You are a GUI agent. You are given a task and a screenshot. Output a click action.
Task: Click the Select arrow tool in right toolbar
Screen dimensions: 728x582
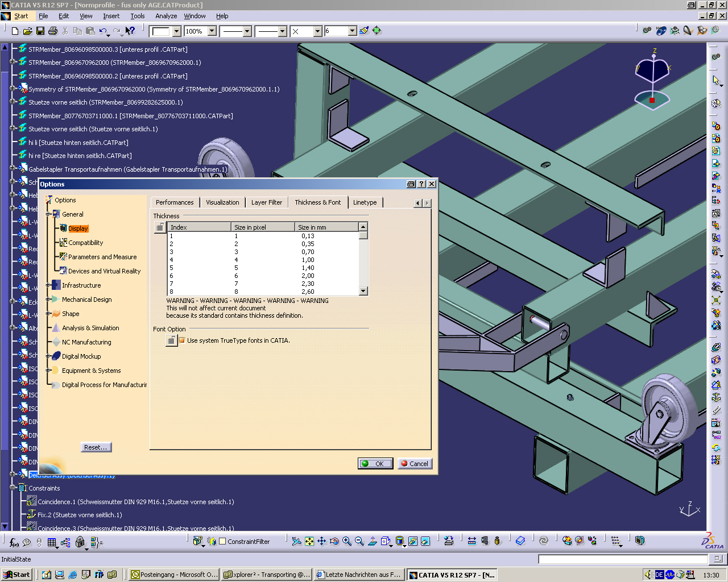715,80
